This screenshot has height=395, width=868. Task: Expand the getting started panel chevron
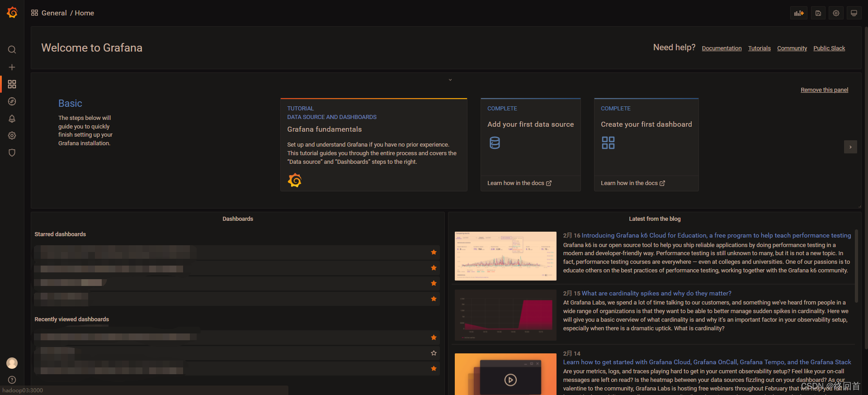coord(450,80)
